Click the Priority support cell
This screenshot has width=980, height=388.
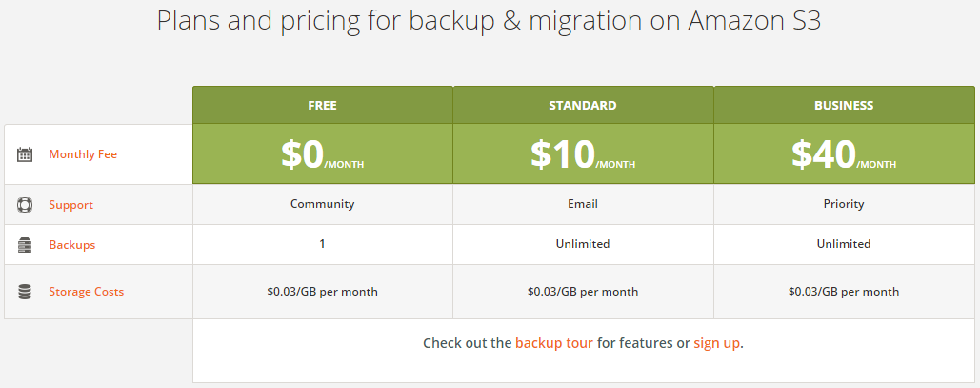(x=844, y=204)
